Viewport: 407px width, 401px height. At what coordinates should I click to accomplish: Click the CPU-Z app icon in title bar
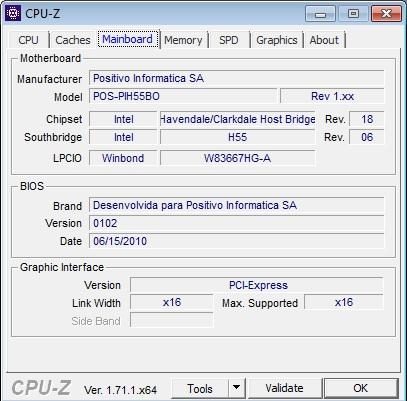coord(13,13)
